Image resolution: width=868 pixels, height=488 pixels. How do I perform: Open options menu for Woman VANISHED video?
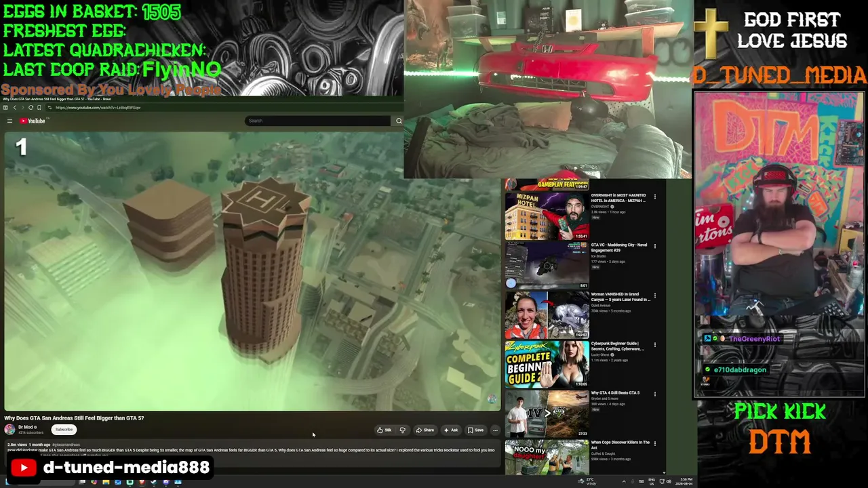pyautogui.click(x=655, y=296)
